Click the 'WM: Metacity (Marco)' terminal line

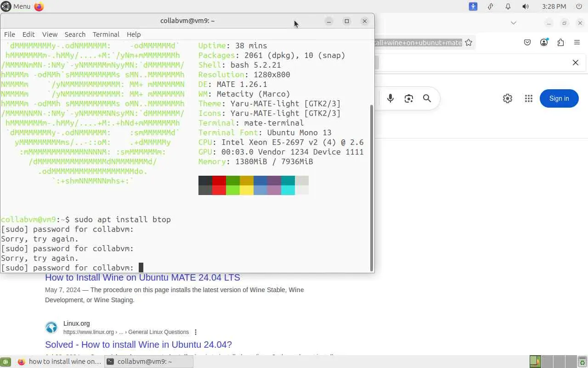[244, 94]
